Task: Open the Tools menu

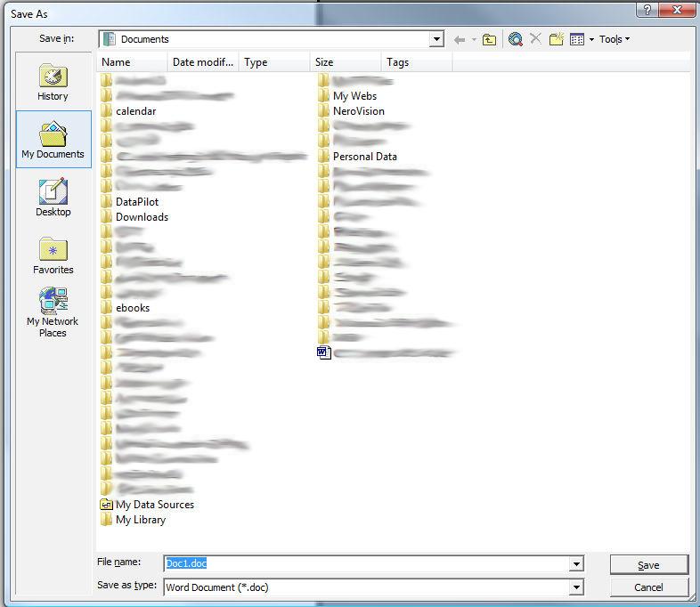Action: click(x=614, y=39)
